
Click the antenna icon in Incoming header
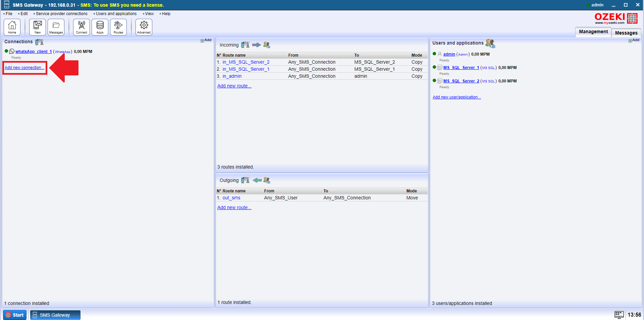pyautogui.click(x=245, y=45)
